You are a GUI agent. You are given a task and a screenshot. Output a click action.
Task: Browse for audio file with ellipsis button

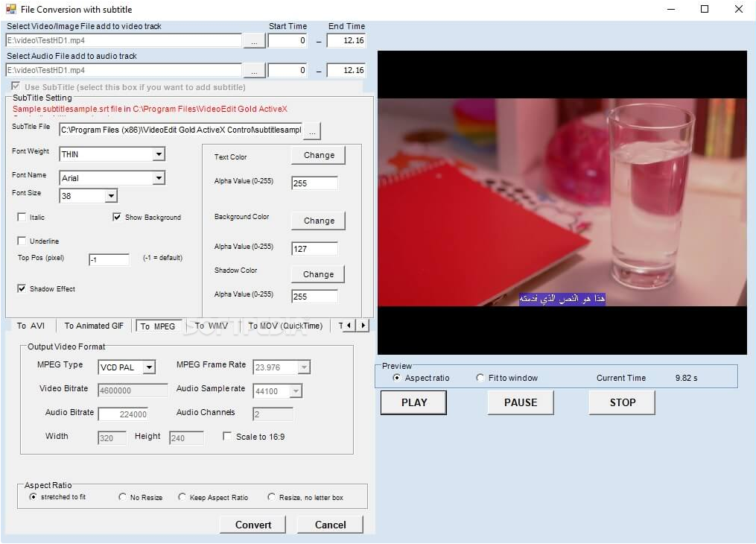[254, 70]
